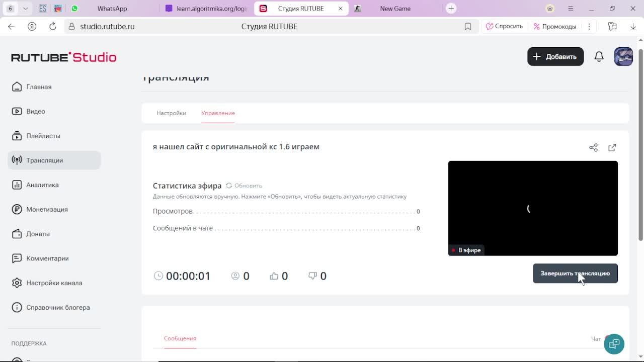Switch to the New Game tab
This screenshot has width=644, height=362.
click(x=395, y=9)
